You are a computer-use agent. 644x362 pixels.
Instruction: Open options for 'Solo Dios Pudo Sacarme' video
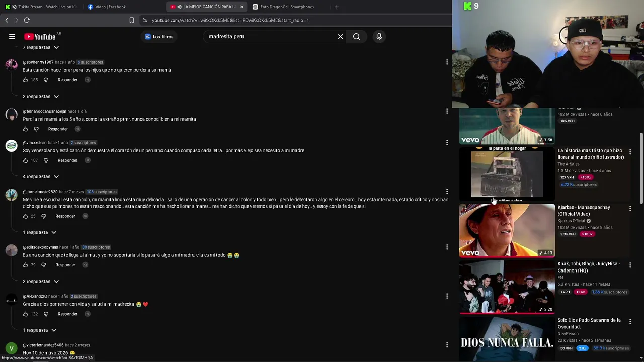point(630,321)
